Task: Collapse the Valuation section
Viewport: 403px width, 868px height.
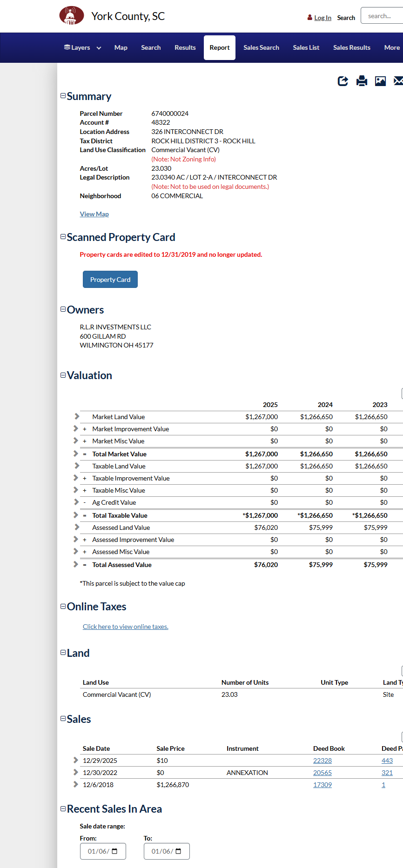Action: (x=63, y=375)
